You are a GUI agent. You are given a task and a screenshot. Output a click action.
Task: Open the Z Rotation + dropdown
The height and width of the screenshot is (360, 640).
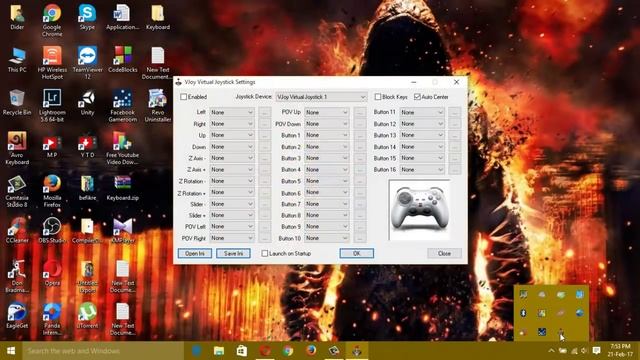pos(232,192)
